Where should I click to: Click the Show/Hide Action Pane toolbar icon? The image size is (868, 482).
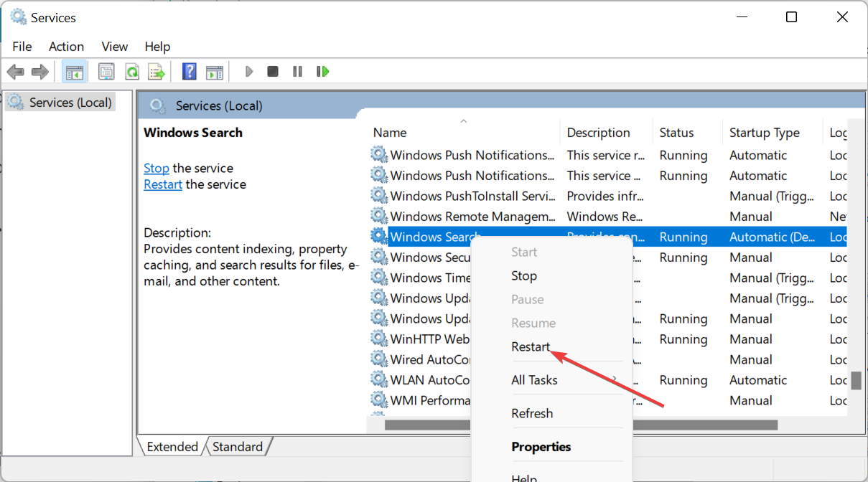coord(215,72)
